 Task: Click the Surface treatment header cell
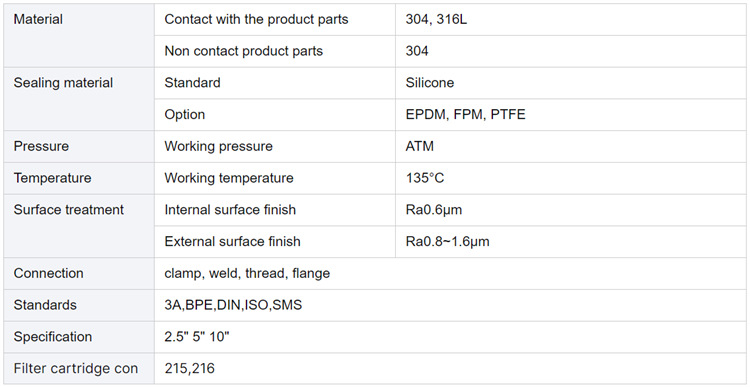click(79, 226)
